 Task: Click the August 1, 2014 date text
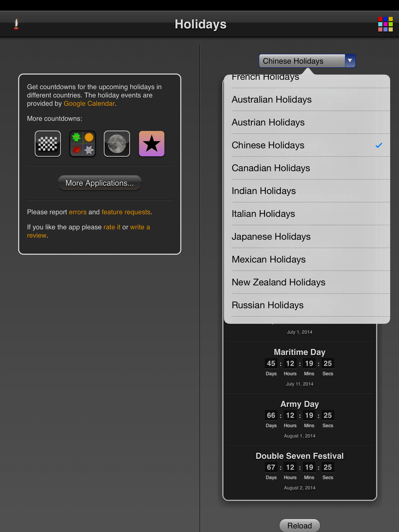(x=300, y=436)
